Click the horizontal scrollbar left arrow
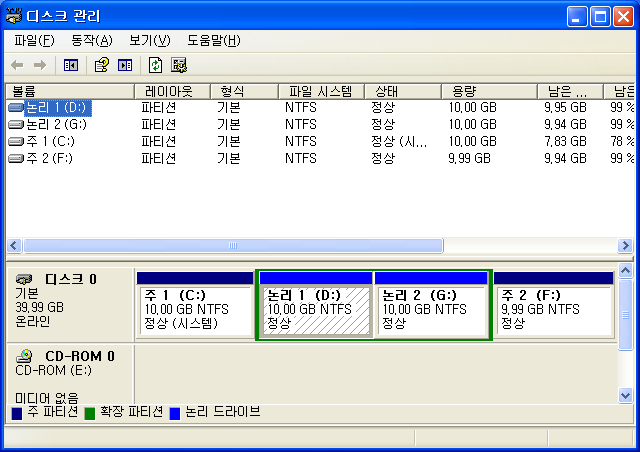640x452 pixels. (x=14, y=245)
